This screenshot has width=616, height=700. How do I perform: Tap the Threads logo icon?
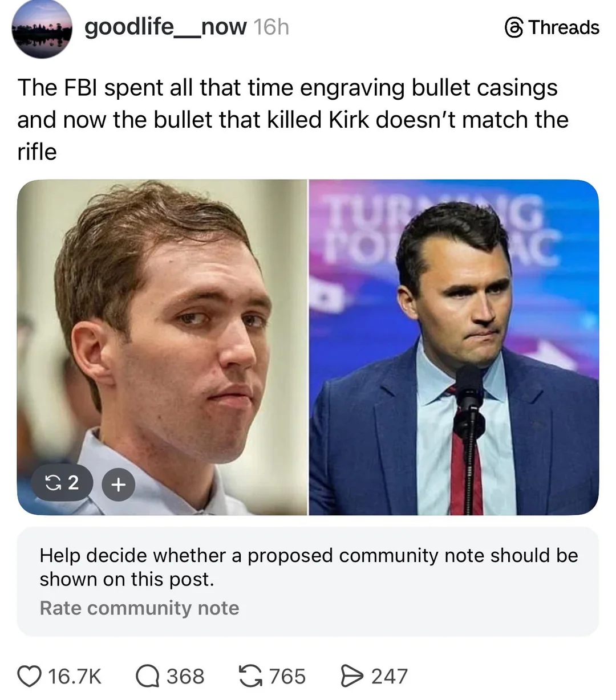click(x=514, y=27)
